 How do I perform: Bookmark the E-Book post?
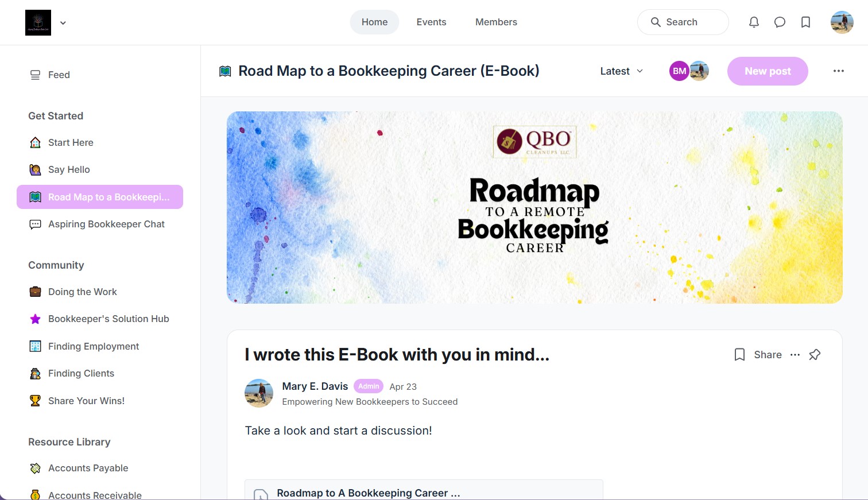pyautogui.click(x=739, y=355)
